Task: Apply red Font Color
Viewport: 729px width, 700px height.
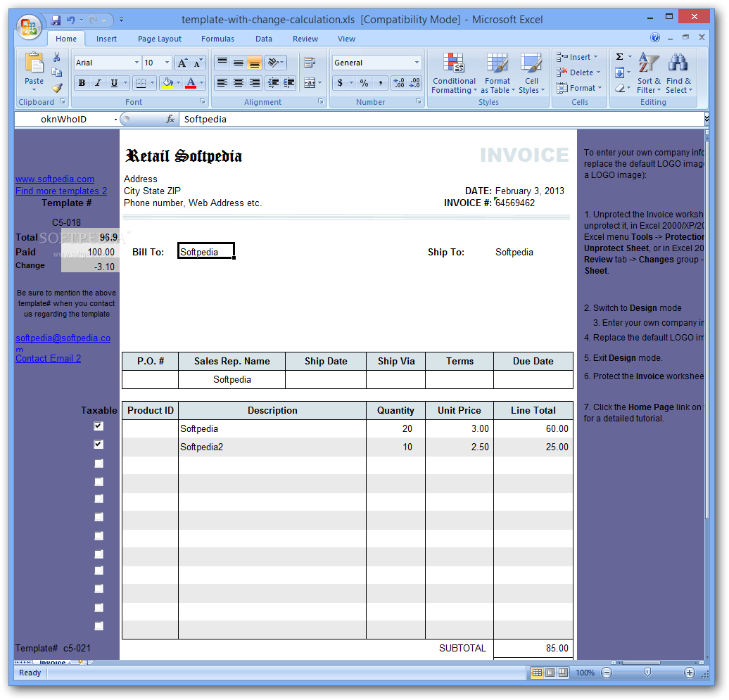Action: pos(191,83)
